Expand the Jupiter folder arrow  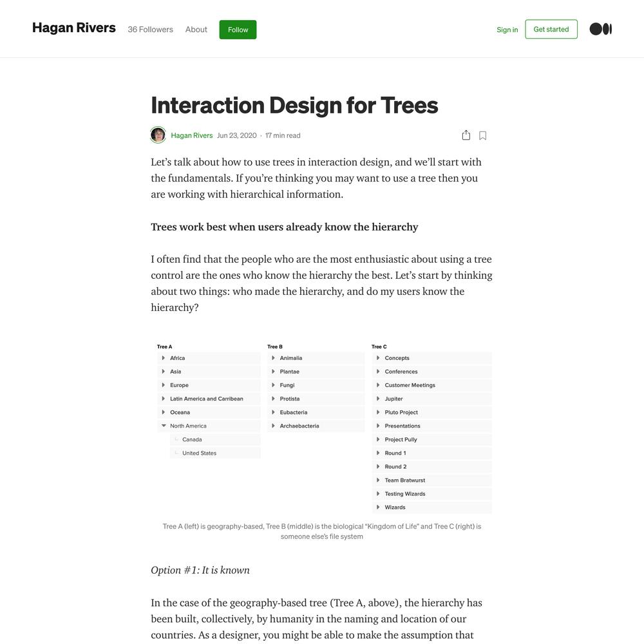[378, 399]
